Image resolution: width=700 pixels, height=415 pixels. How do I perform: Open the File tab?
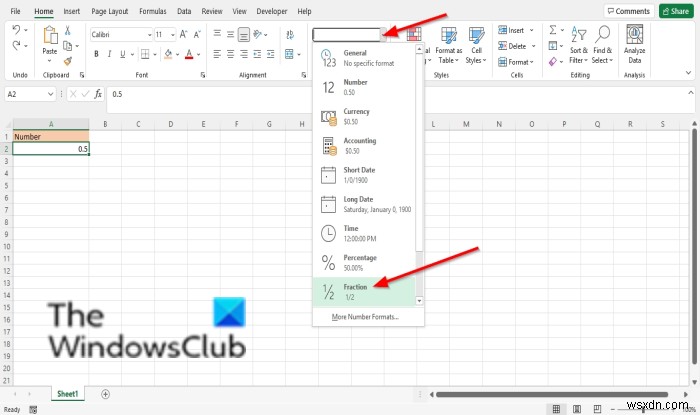point(15,11)
